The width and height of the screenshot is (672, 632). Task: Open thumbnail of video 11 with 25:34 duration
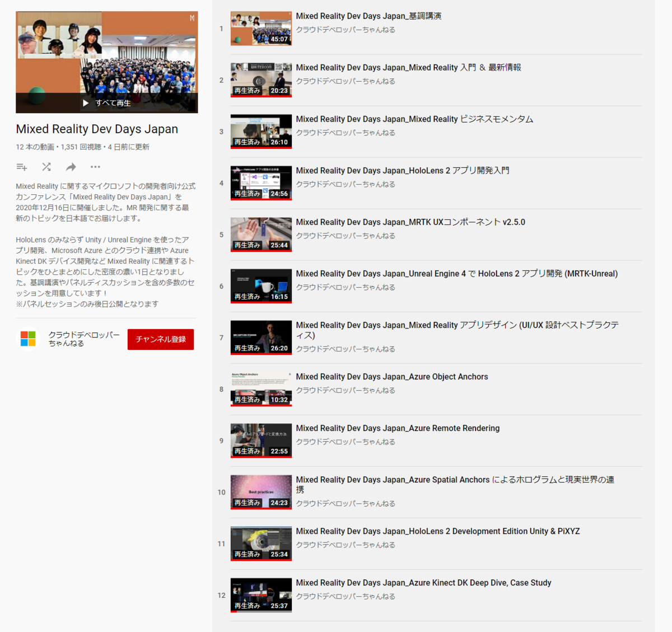click(x=261, y=544)
